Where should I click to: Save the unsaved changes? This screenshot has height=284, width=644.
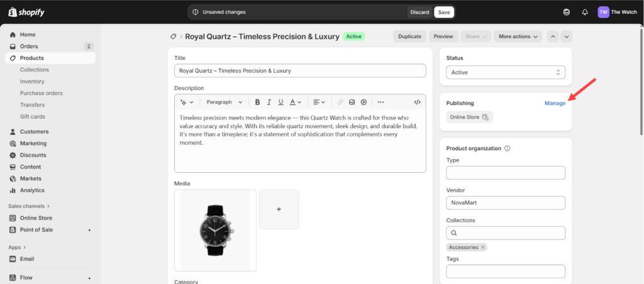click(444, 12)
